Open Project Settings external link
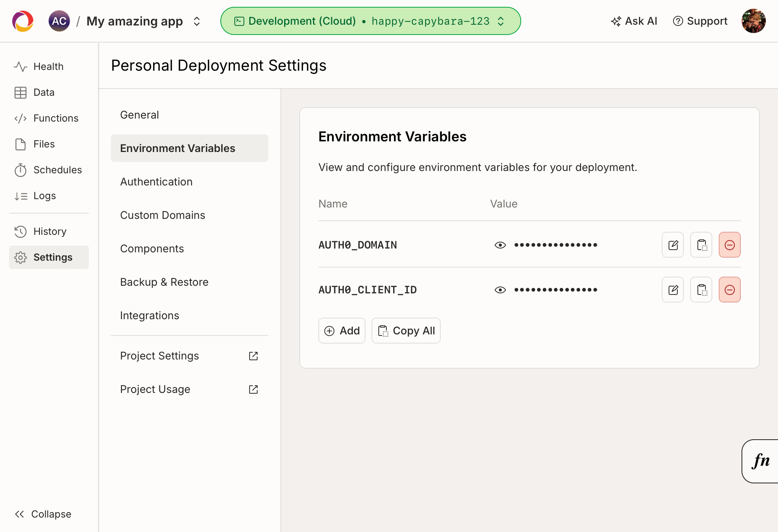This screenshot has height=532, width=778. pos(189,356)
